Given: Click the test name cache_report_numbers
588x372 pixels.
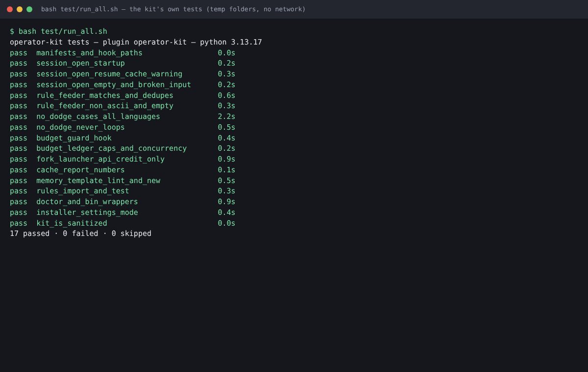Looking at the screenshot, I should click(80, 170).
